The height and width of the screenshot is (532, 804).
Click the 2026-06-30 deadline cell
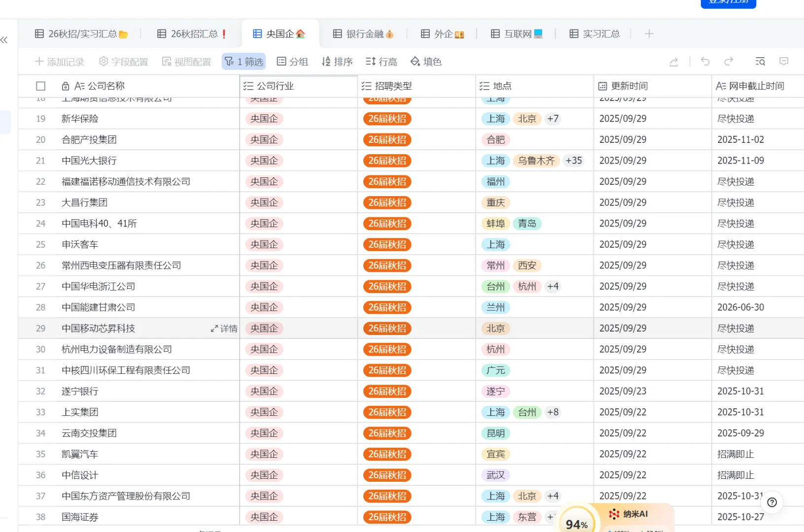point(758,307)
